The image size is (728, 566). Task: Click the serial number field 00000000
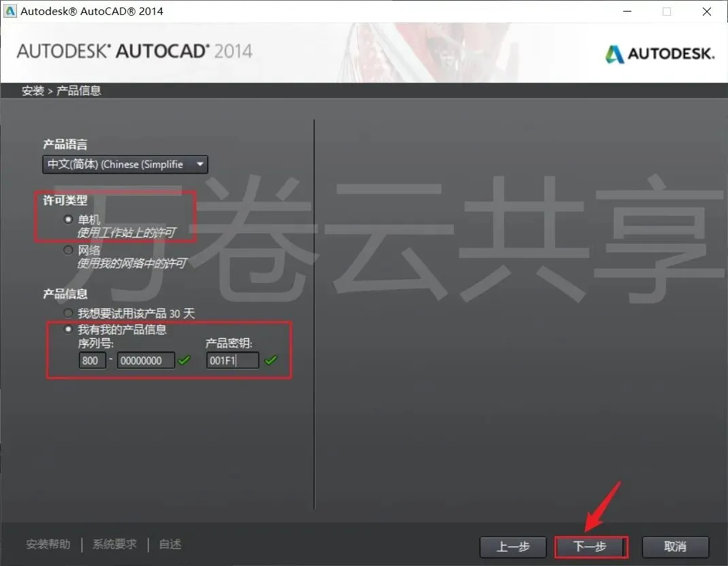[146, 361]
